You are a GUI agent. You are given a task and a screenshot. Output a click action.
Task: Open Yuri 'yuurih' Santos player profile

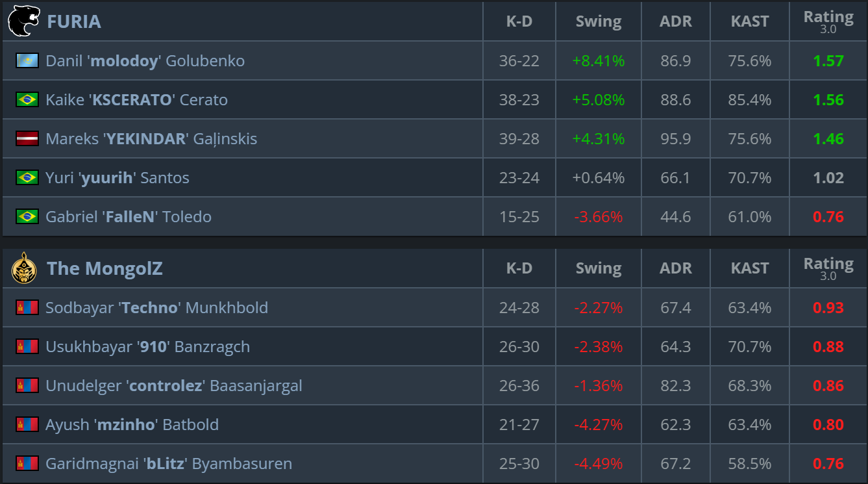tap(118, 178)
